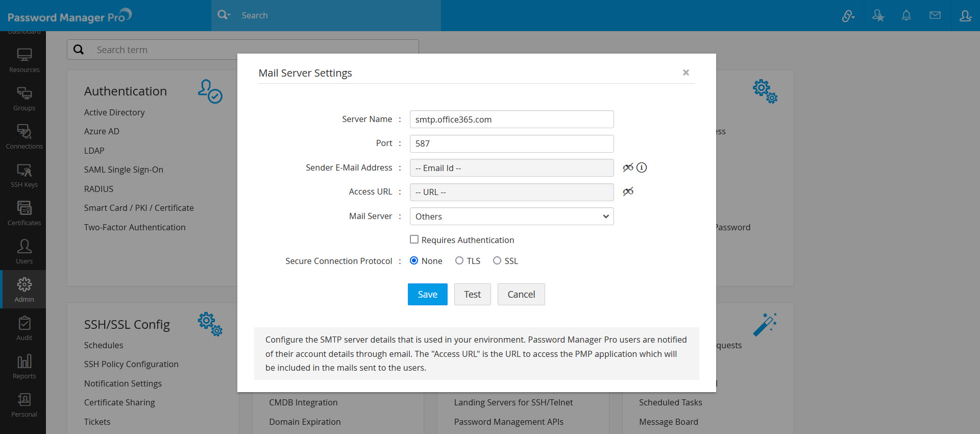
Task: Open the Reports section in sidebar
Action: point(24,367)
